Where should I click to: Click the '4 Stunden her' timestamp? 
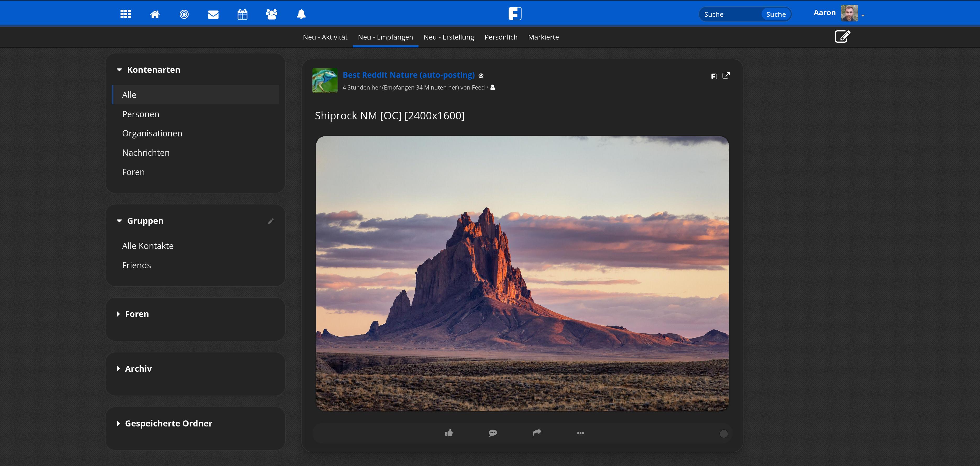[x=362, y=87]
